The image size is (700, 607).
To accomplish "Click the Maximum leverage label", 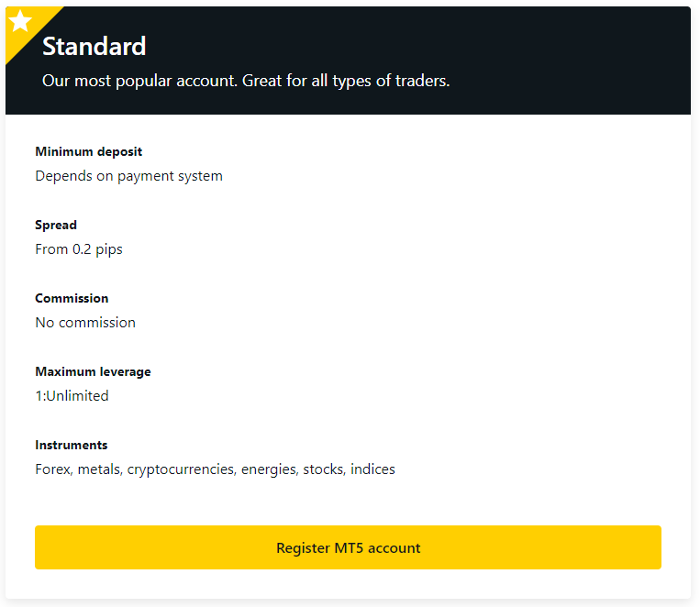I will (x=93, y=371).
